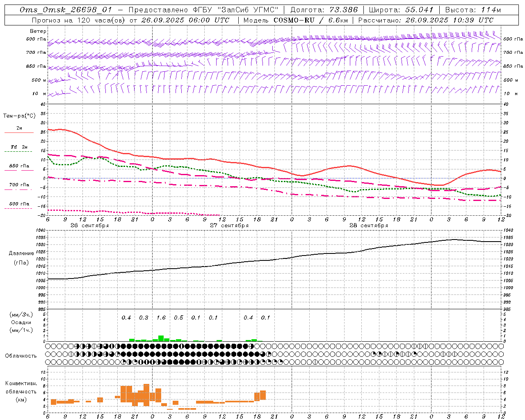
Task: Click the Высота: 114м header value
Action: tap(473, 10)
